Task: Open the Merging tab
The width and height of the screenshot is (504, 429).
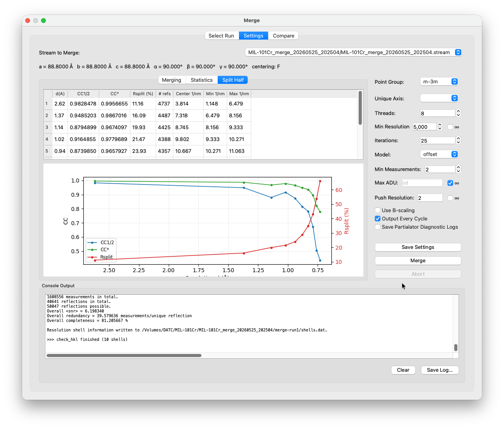Action: (x=171, y=80)
